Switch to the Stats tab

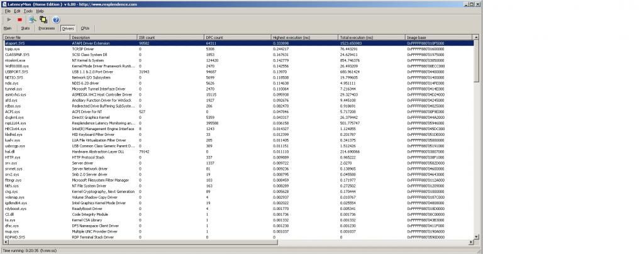(25, 28)
